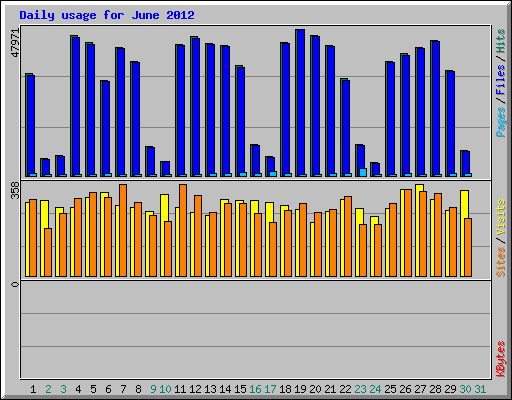This screenshot has width=512, height=400.
Task: Click day label 4 on the axis
Action: 78,389
